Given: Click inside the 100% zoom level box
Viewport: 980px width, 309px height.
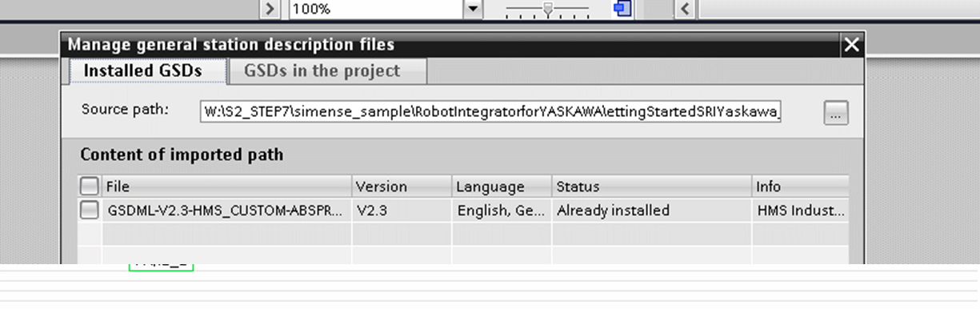Looking at the screenshot, I should pyautogui.click(x=375, y=9).
